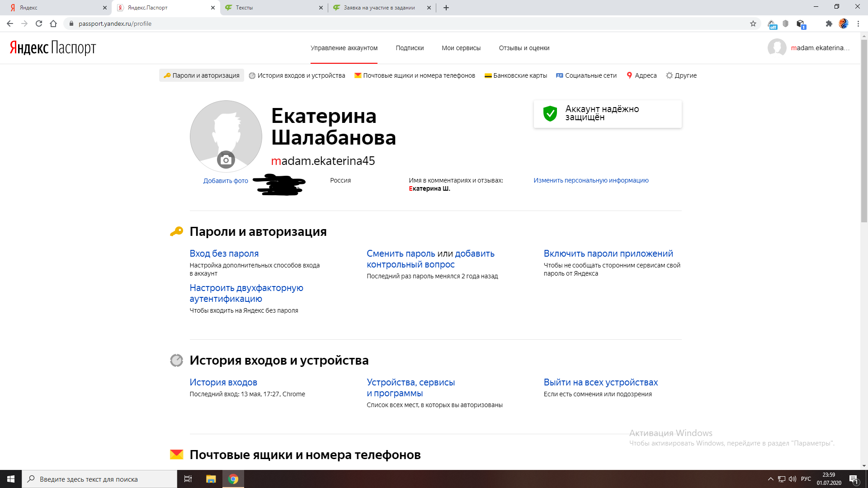The width and height of the screenshot is (868, 488).
Task: Click the Другие gear icon
Action: tap(670, 75)
